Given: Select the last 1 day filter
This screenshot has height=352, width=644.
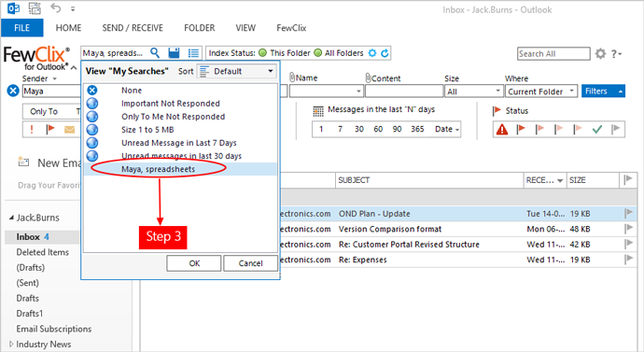Looking at the screenshot, I should (x=321, y=129).
